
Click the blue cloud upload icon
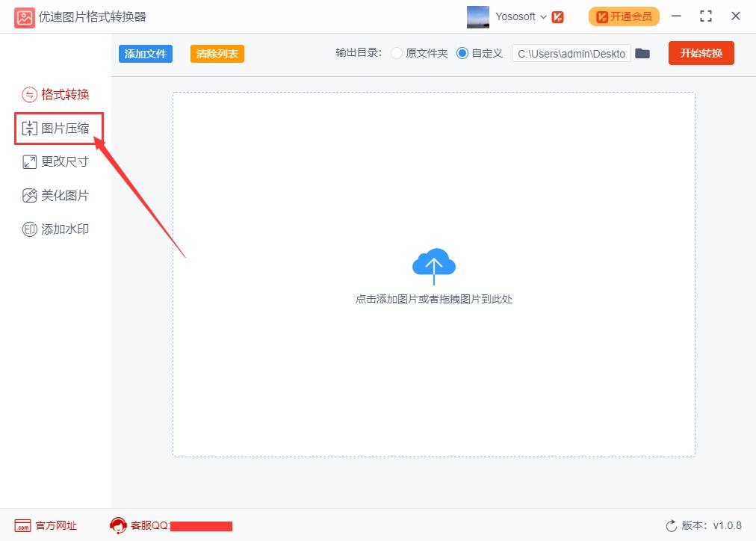tap(433, 265)
